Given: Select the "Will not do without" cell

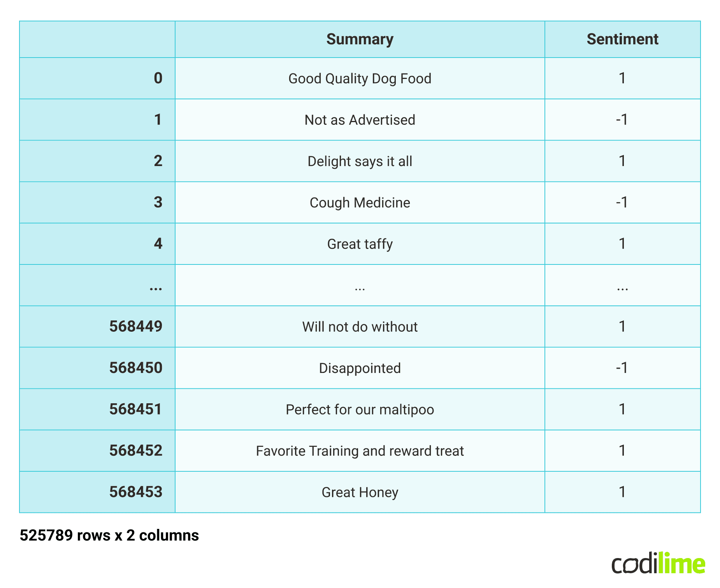Looking at the screenshot, I should (360, 327).
